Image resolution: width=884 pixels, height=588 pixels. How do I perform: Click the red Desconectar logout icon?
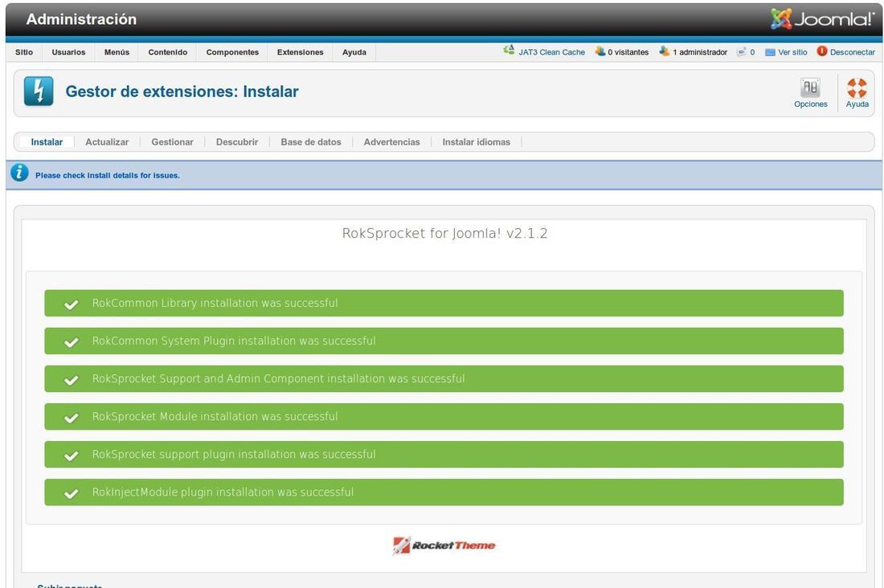(822, 51)
